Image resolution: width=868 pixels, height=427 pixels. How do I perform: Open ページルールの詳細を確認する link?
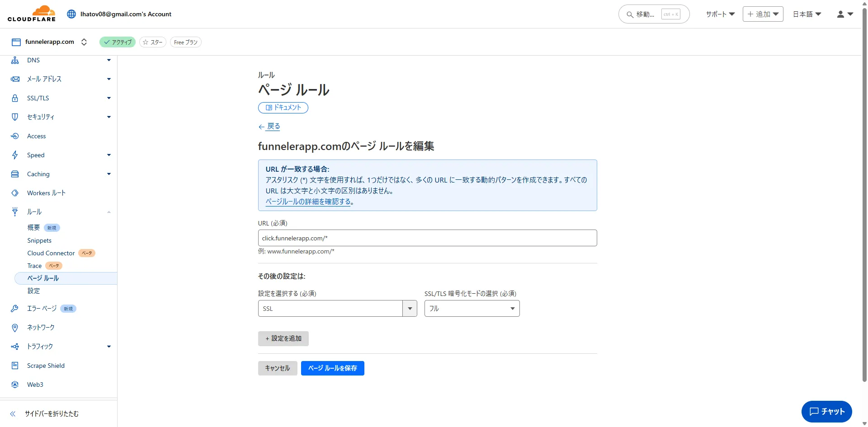308,202
